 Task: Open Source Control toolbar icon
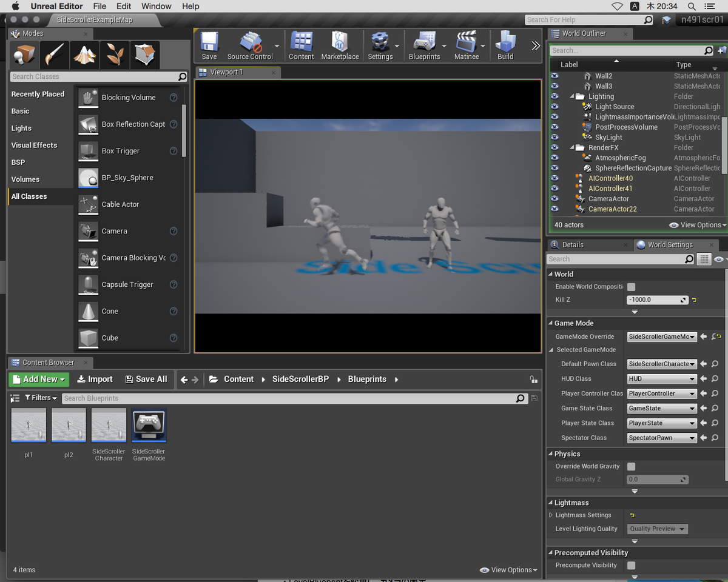250,46
